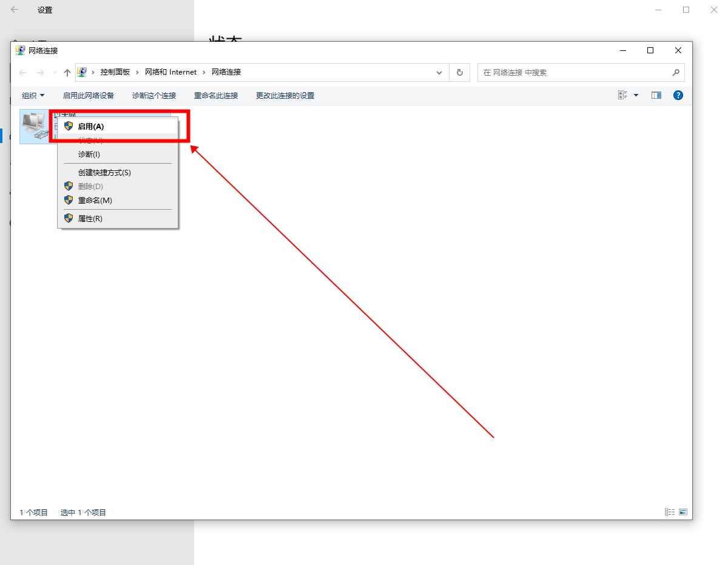Select 重命名(M) from the context menu
728x565 pixels.
point(95,200)
